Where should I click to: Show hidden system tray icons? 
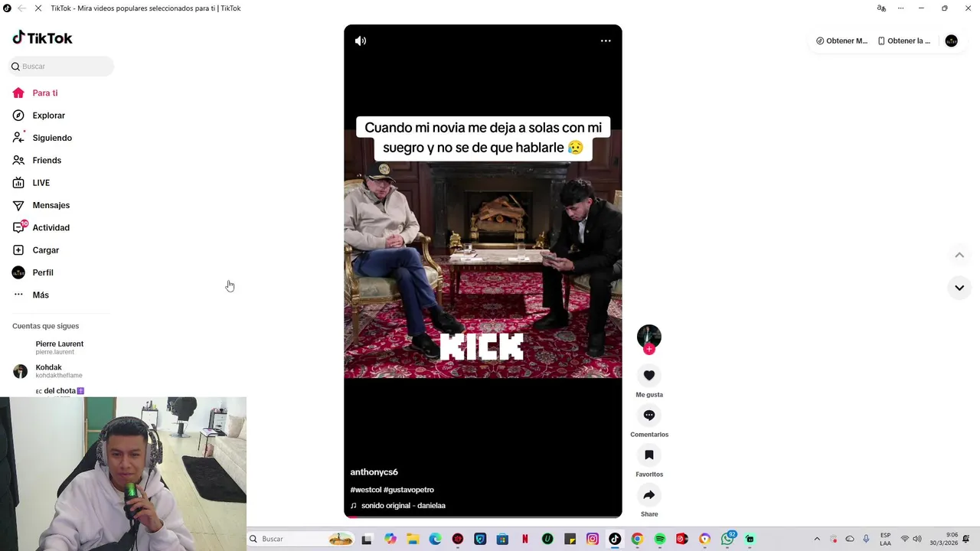point(817,540)
